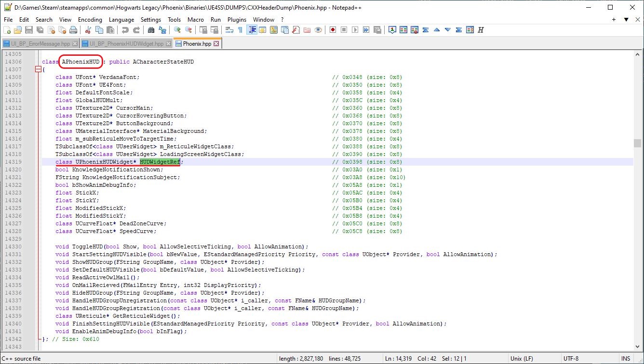Image resolution: width=644 pixels, height=364 pixels.
Task: Click the Copy toolbar icon
Action: tap(99, 30)
